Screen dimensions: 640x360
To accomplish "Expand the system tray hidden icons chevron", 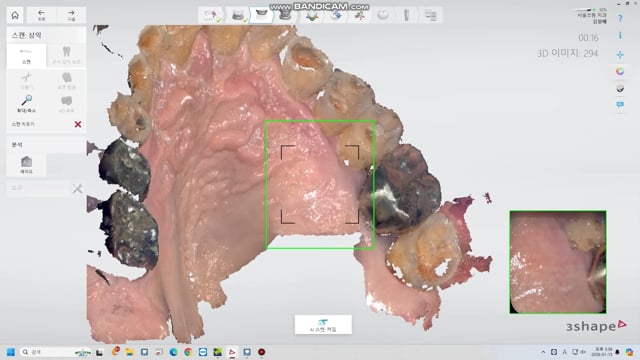I will point(543,352).
